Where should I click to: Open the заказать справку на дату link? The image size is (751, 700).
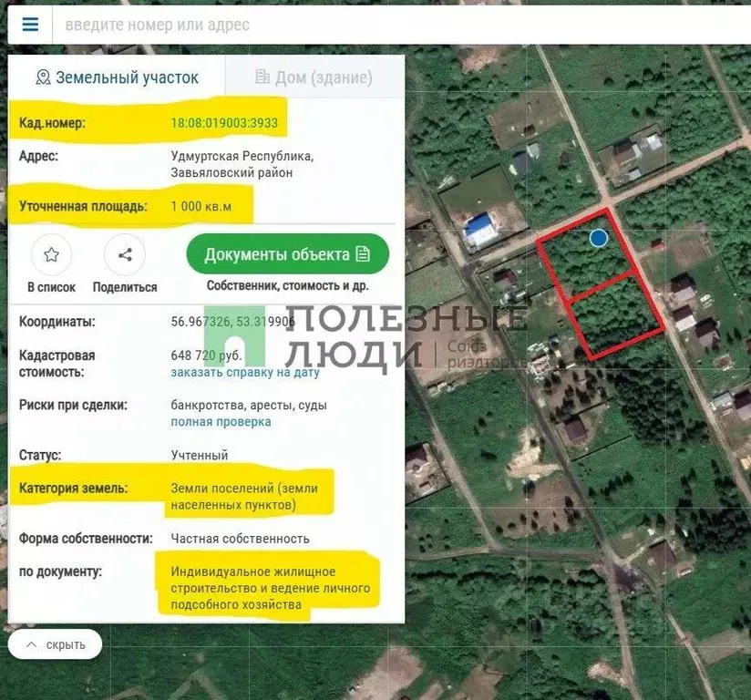[245, 373]
